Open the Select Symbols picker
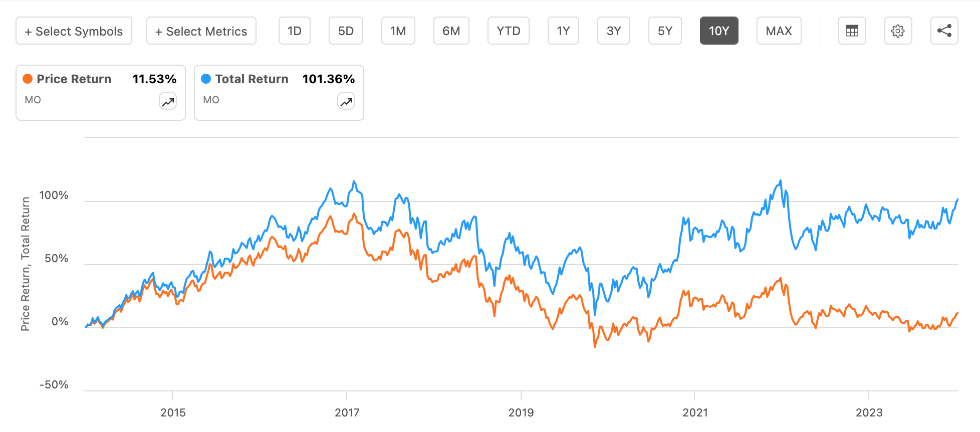The height and width of the screenshot is (432, 980). point(74,31)
